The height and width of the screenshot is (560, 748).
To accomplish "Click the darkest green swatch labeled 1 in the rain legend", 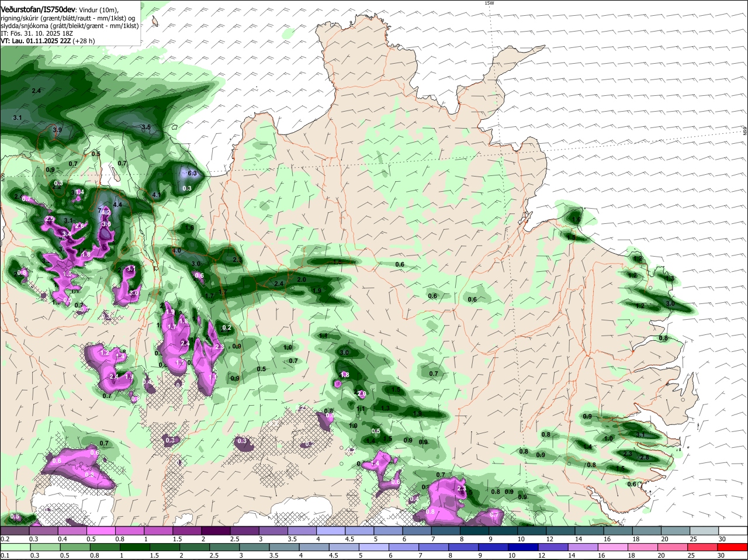I will 135,547.
